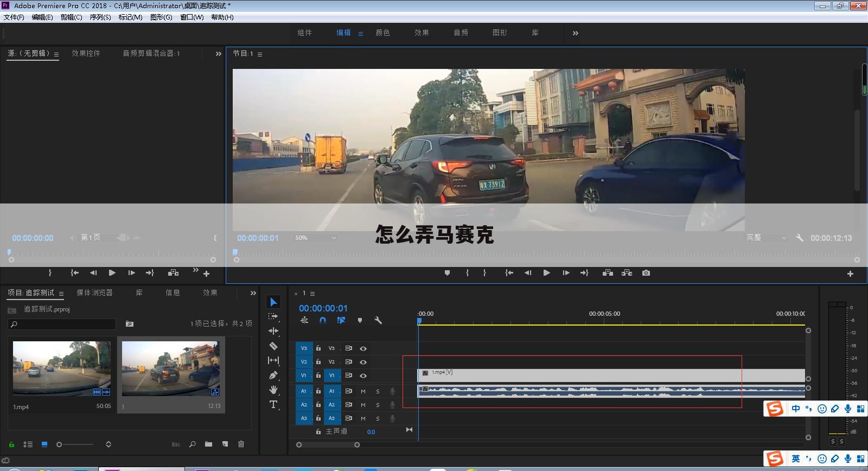
Task: Open timeline display settings wrench
Action: [x=378, y=320]
